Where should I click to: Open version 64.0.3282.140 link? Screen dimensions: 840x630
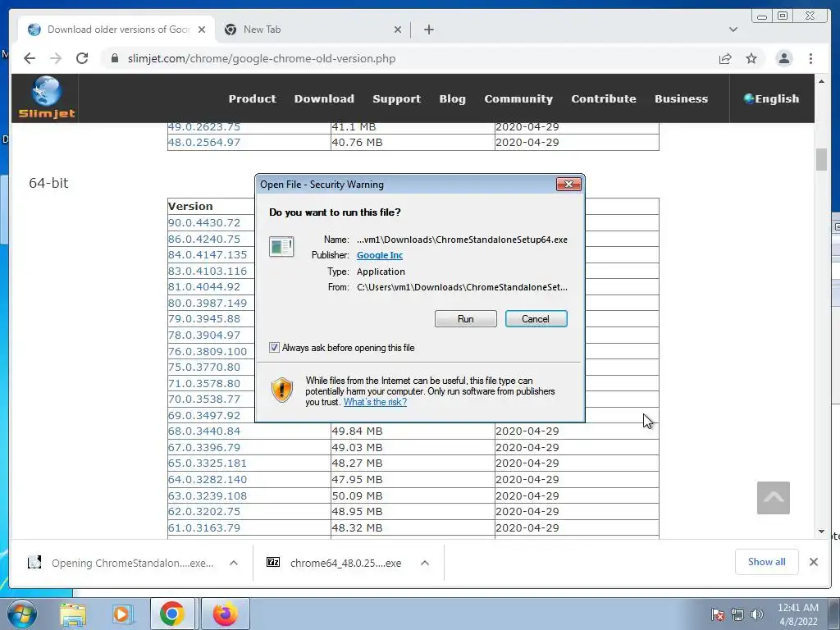[208, 479]
